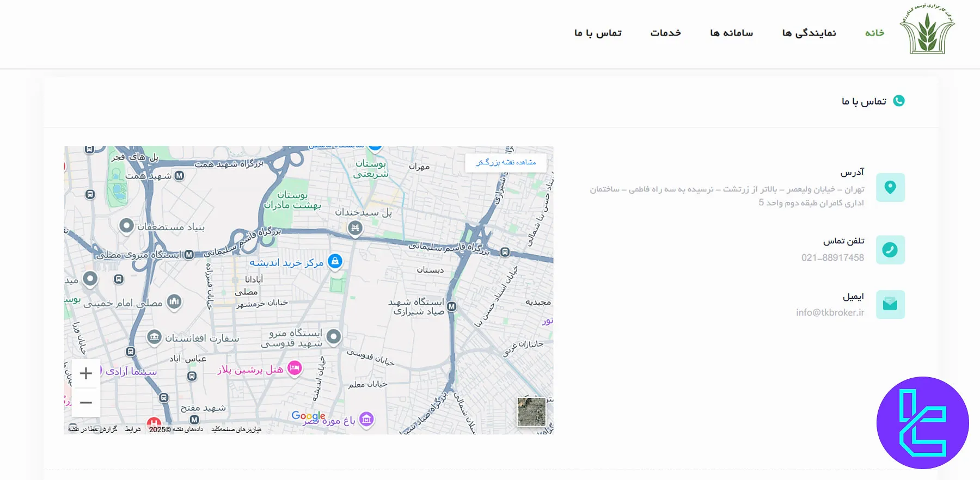
Task: Click the email info@tkbroker.ir
Action: tap(830, 312)
